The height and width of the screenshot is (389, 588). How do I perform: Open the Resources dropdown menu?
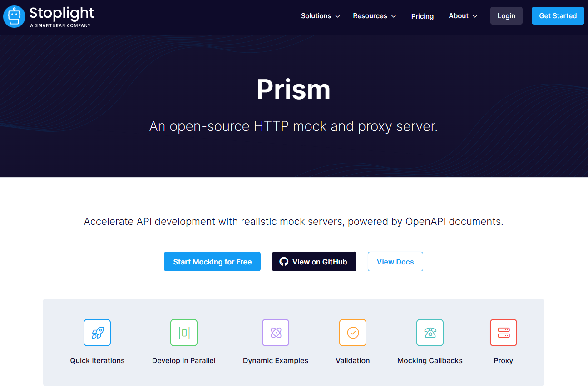(x=375, y=16)
